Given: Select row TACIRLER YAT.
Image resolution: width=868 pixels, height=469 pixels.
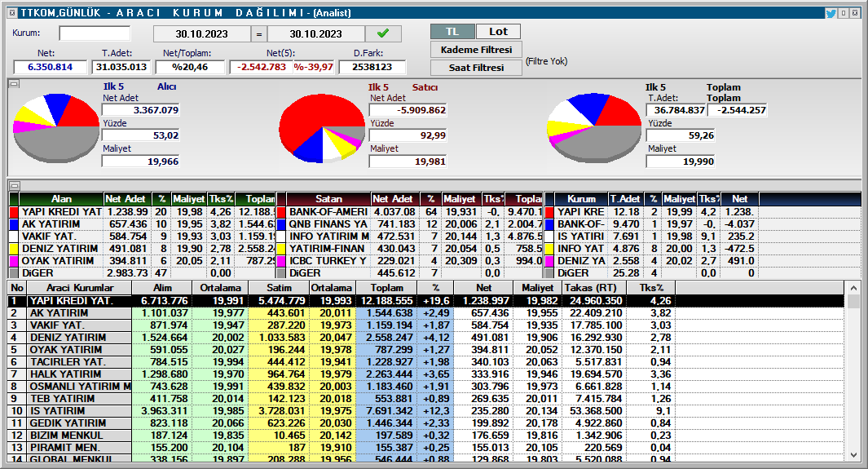Looking at the screenshot, I should click(x=426, y=361).
